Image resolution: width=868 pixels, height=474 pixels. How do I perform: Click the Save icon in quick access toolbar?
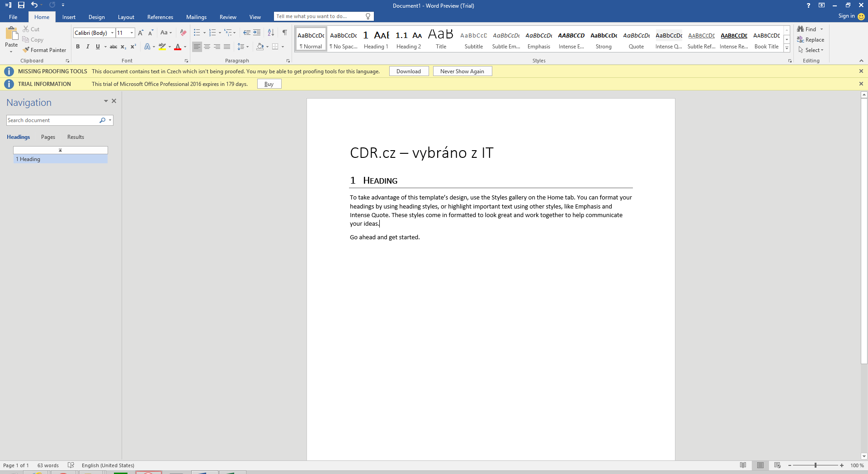tap(21, 5)
